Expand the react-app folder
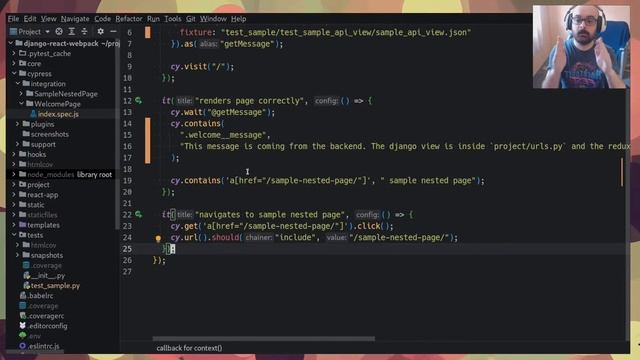Viewport: 640px width, 360px height. 14,195
